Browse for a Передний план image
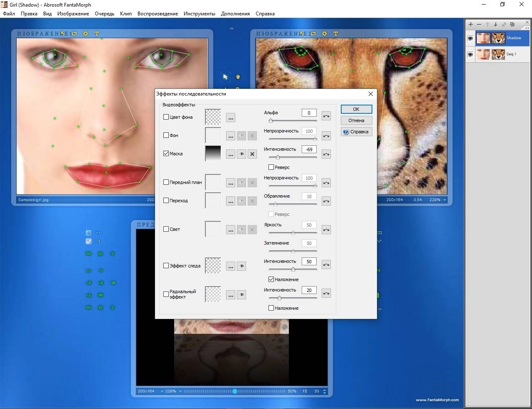Viewport: 532px width, 409px height. pos(231,183)
